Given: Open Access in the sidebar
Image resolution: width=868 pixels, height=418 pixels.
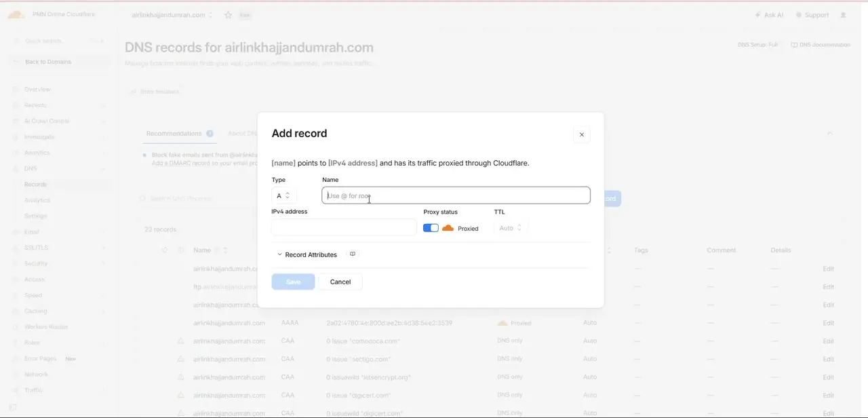Looking at the screenshot, I should pos(35,280).
